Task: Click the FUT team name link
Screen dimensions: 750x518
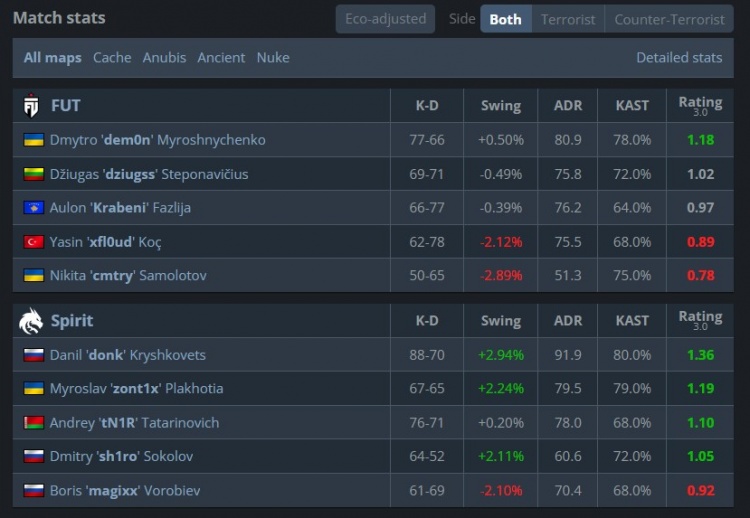Action: [x=66, y=105]
